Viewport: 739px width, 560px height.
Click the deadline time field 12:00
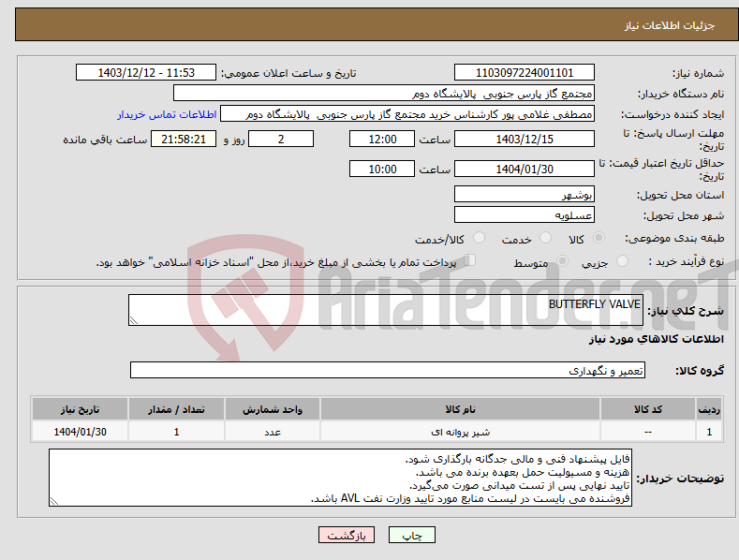tap(382, 139)
